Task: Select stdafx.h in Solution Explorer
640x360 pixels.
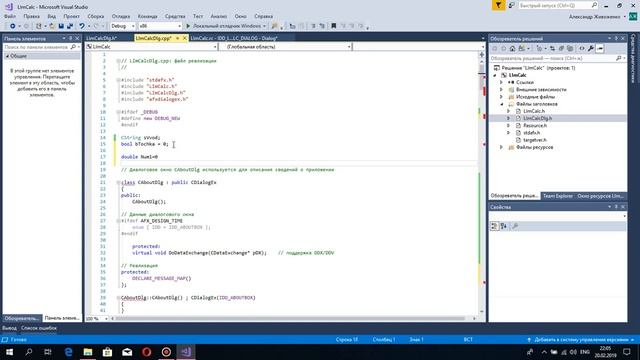Action: 531,133
